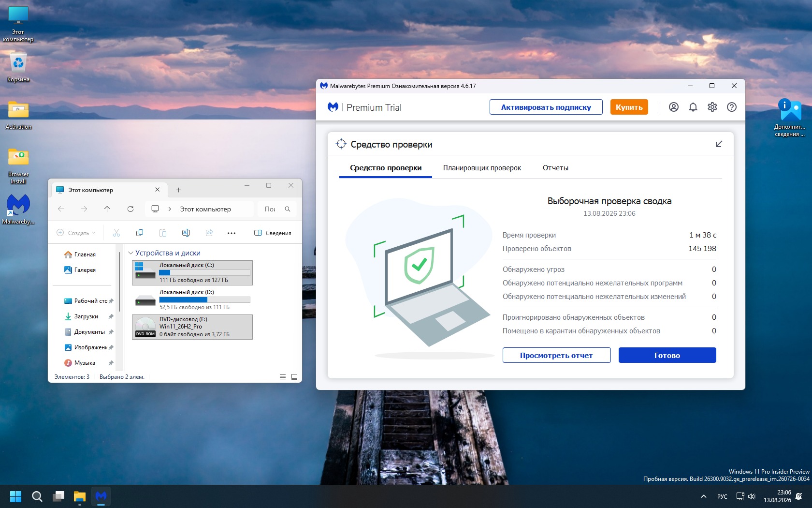Toggle the Сведения details pane in Explorer

(x=273, y=233)
